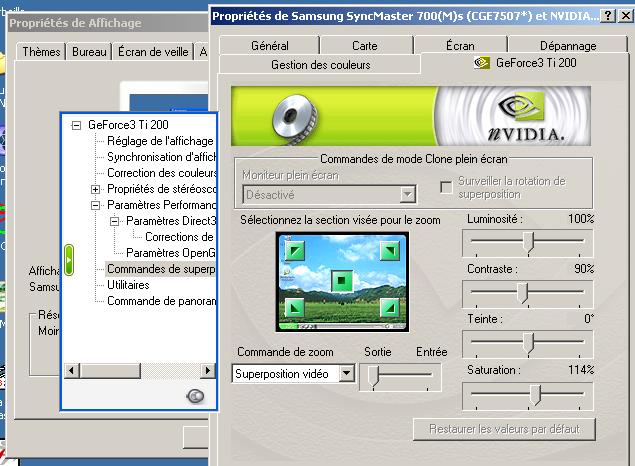Click the round pin icon below the tree
Image resolution: width=635 pixels, height=466 pixels.
coord(195,396)
